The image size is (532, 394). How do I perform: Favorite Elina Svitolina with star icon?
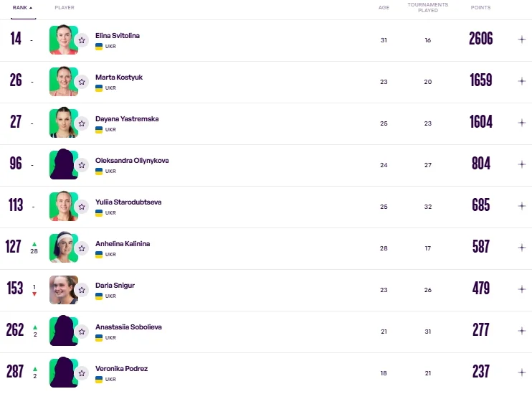coord(82,40)
